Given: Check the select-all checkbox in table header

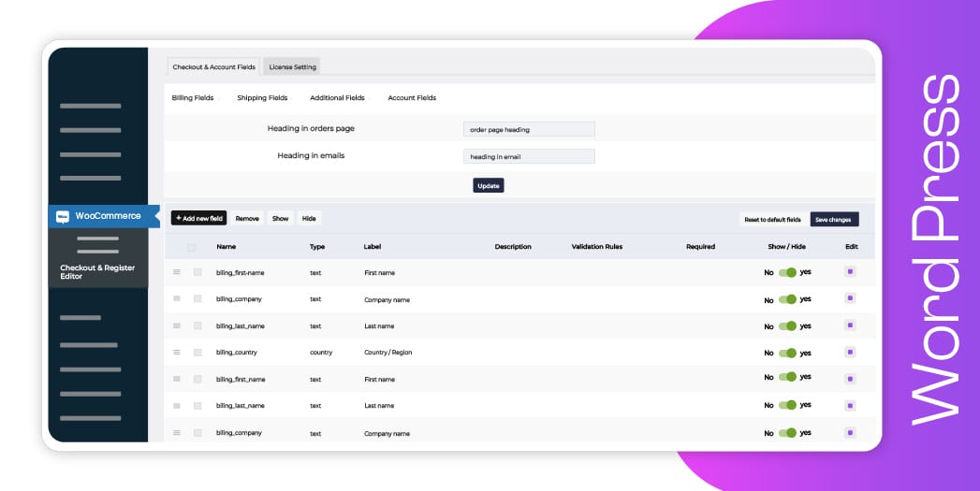Looking at the screenshot, I should tap(192, 248).
